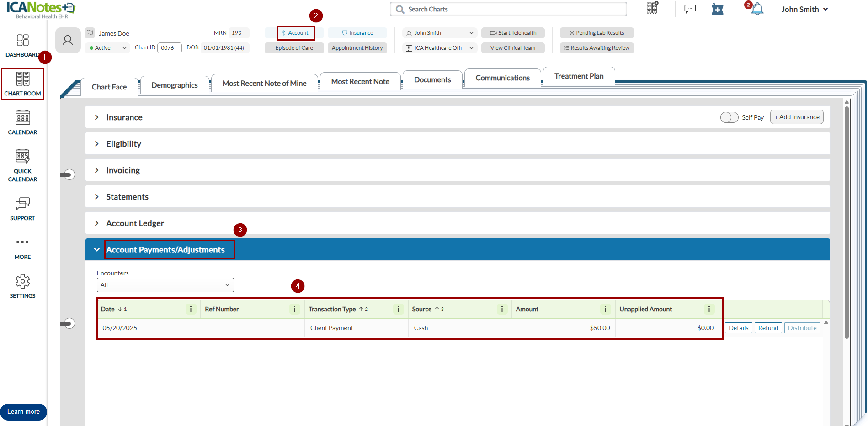868x426 pixels.
Task: Switch to the Chart Face tab
Action: [x=109, y=87]
